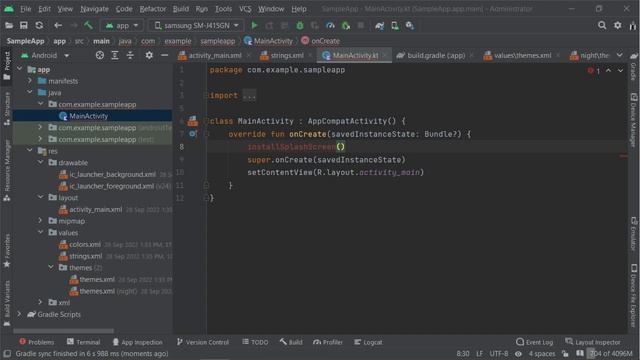Open the Event Log
This screenshot has width=640, height=360.
[534, 342]
